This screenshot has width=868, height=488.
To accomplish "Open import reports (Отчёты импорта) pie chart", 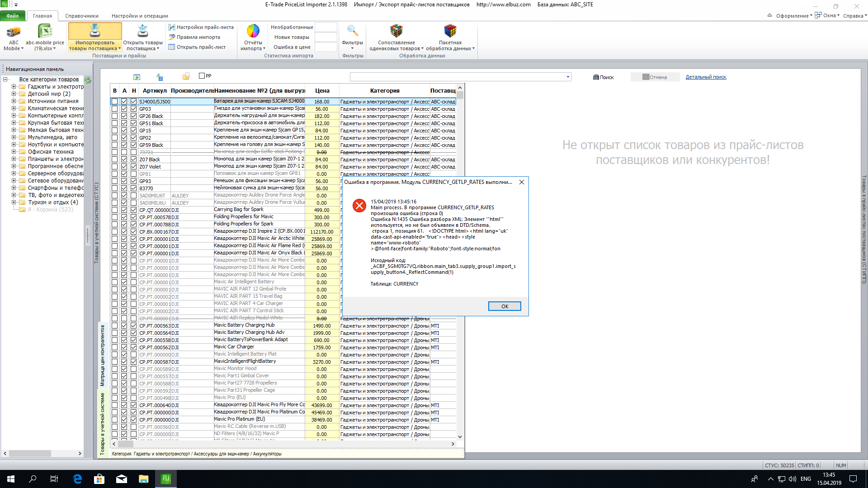I will [253, 31].
